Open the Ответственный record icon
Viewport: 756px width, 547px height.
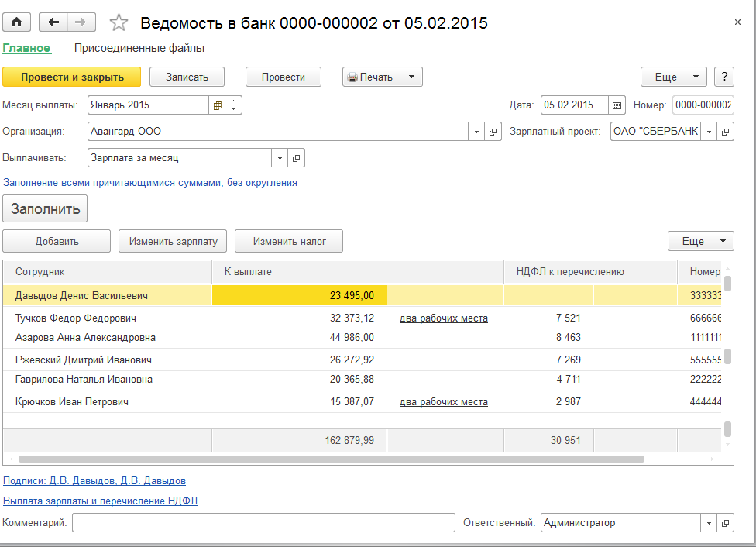[x=726, y=523]
